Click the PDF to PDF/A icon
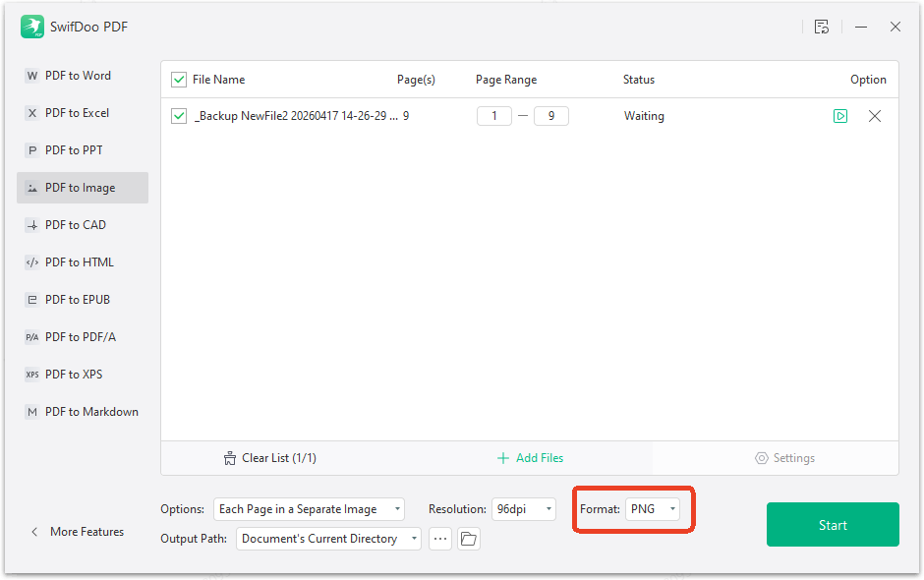Image resolution: width=924 pixels, height=580 pixels. pyautogui.click(x=32, y=337)
